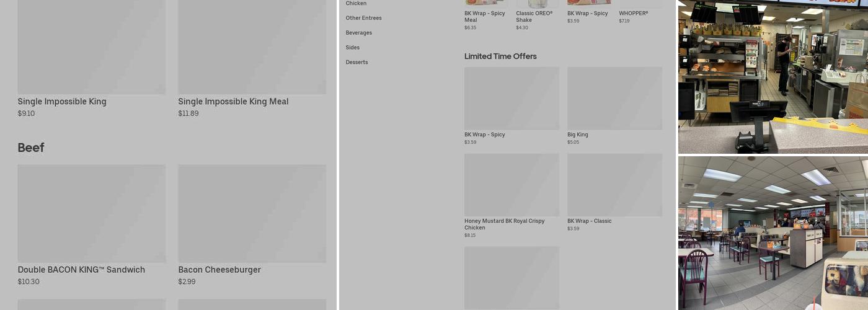Open the Single Impossible King item
This screenshot has height=310, width=868.
pyautogui.click(x=62, y=102)
